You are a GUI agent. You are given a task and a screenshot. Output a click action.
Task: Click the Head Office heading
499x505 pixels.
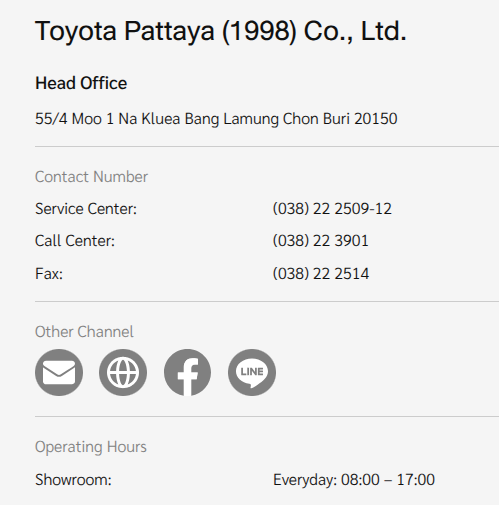point(81,83)
